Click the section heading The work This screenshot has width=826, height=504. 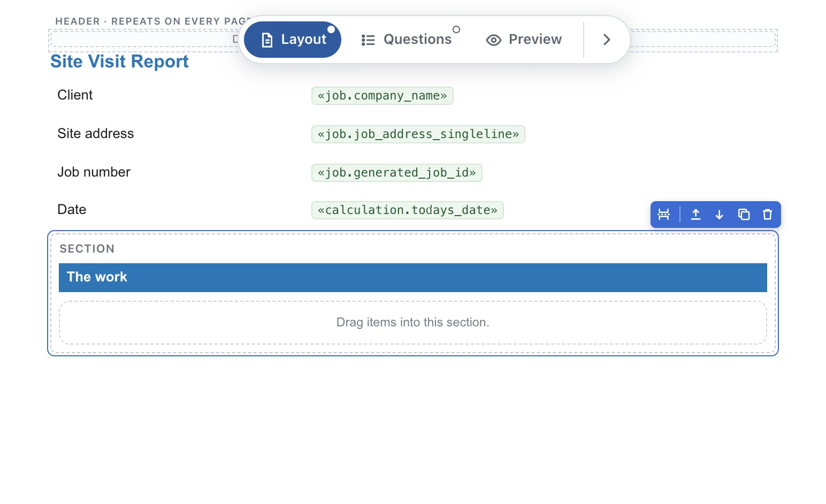click(412, 278)
